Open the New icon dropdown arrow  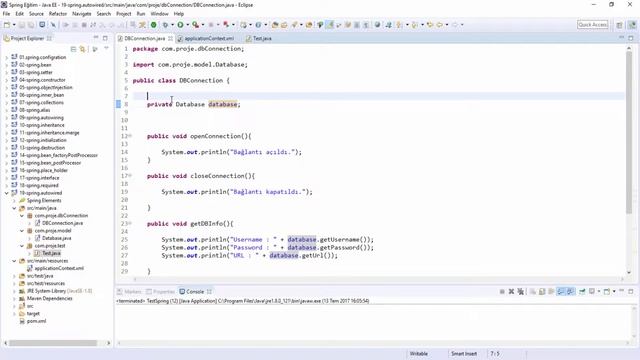[14, 25]
